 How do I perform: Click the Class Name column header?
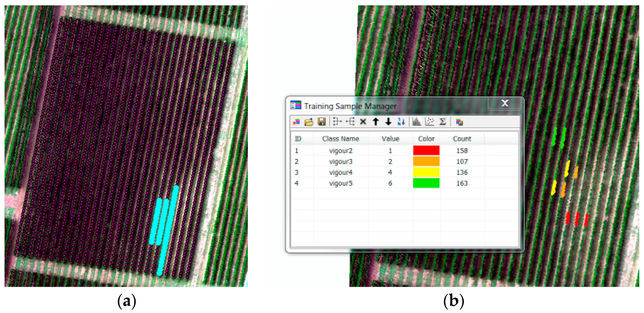click(340, 139)
